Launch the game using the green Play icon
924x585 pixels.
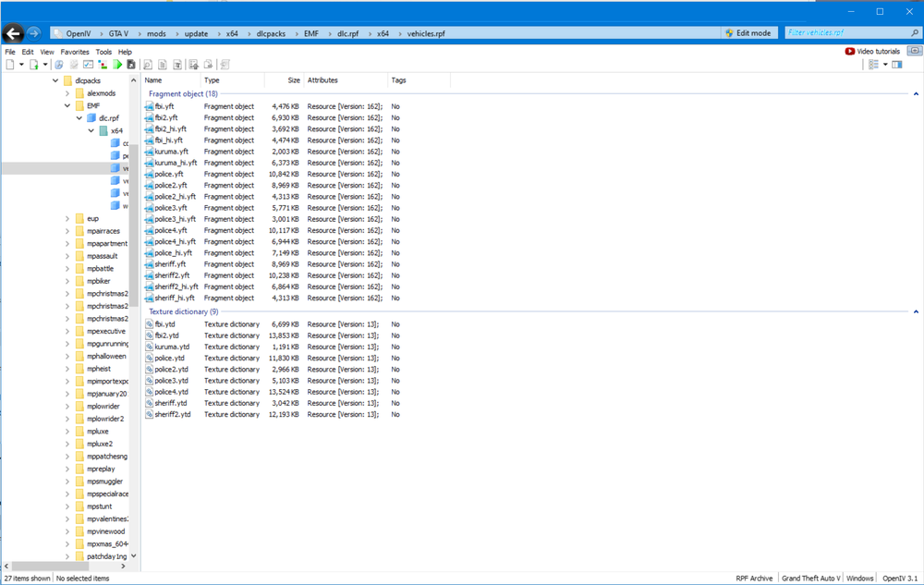click(117, 64)
